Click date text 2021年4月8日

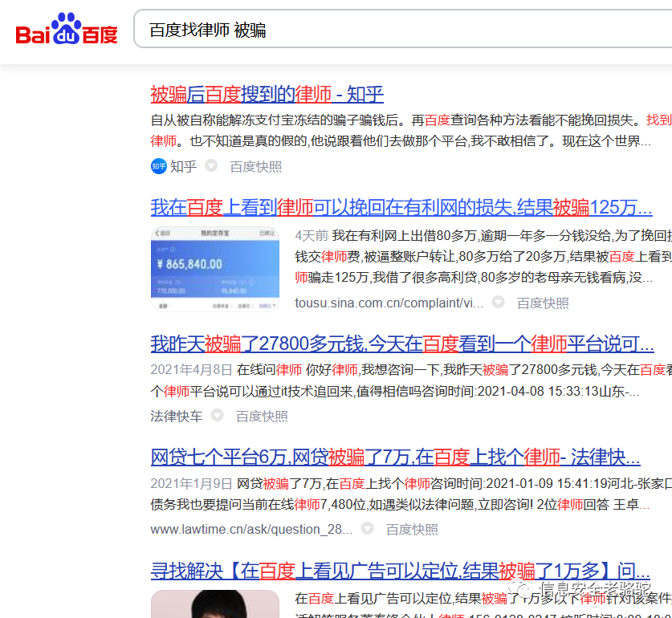click(191, 369)
